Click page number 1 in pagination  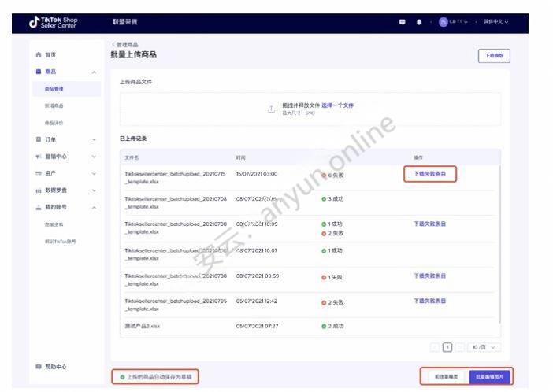coord(447,347)
